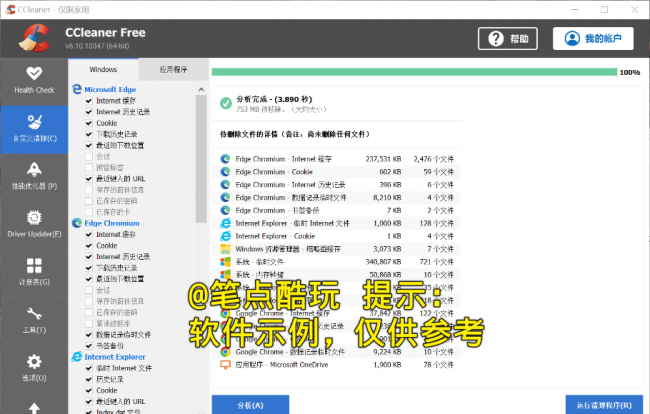Open 我的帐户 account button
Viewport: 650px width, 414px height.
593,39
